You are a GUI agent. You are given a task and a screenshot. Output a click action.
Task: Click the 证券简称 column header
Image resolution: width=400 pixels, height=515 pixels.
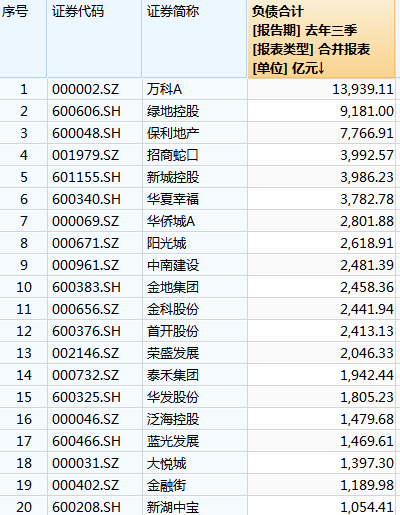pos(195,39)
